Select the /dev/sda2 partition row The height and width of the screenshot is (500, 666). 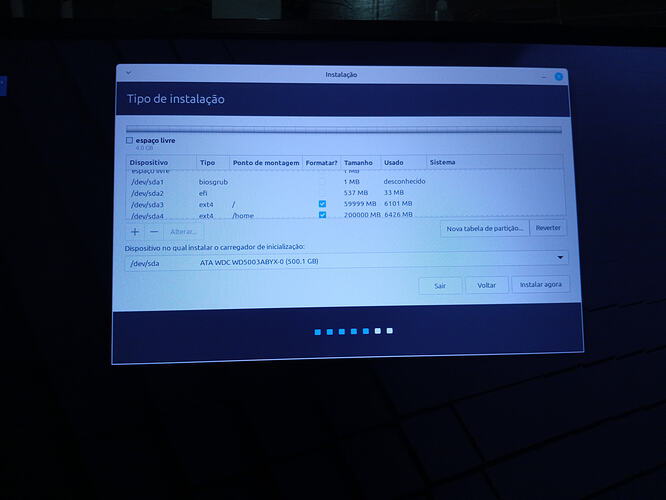point(346,193)
